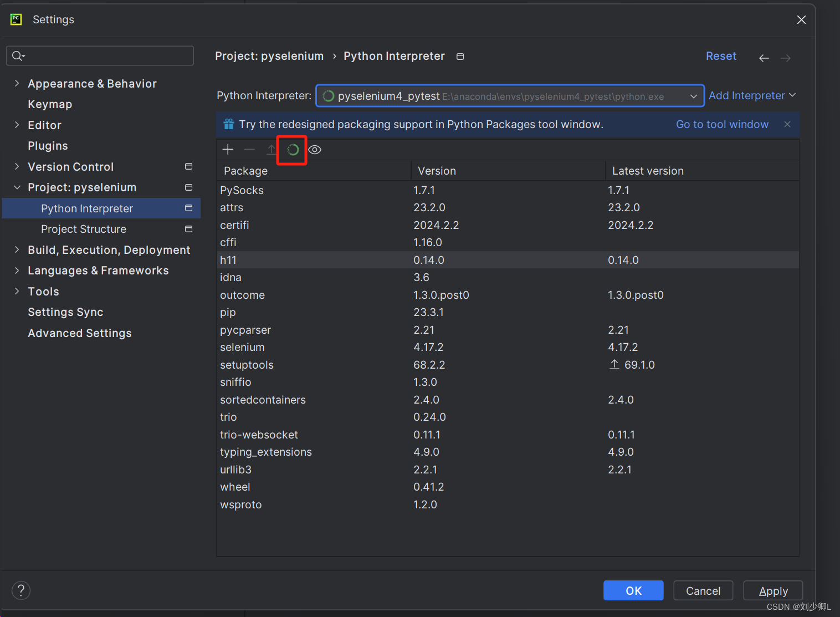Collapse the Project: pyselenium section
Viewport: 840px width, 617px height.
(x=17, y=187)
